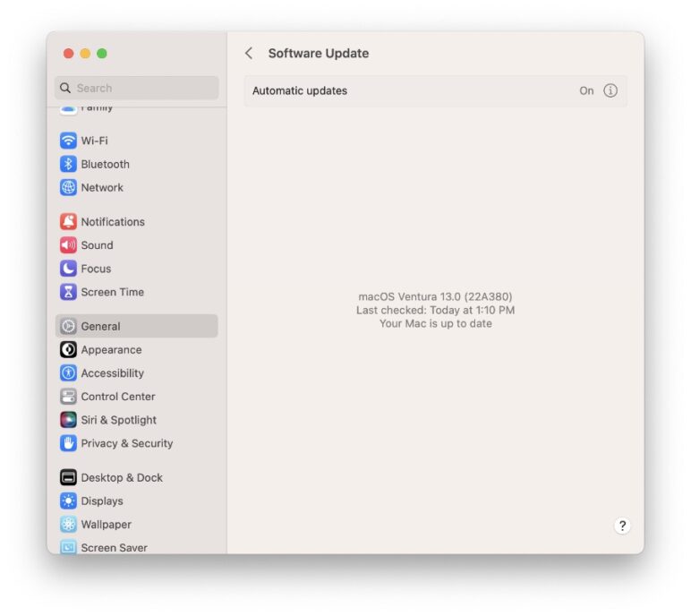
Task: Click the Bluetooth sidebar icon
Action: [x=68, y=164]
